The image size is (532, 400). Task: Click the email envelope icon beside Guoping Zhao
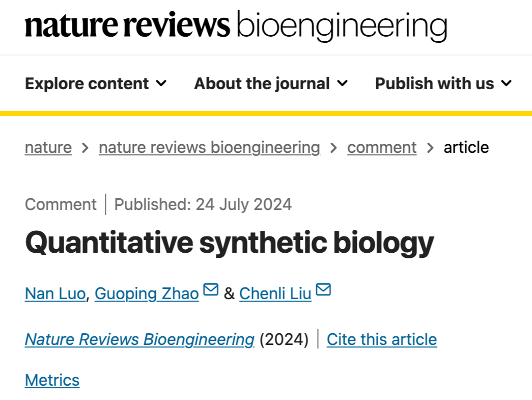point(211,289)
